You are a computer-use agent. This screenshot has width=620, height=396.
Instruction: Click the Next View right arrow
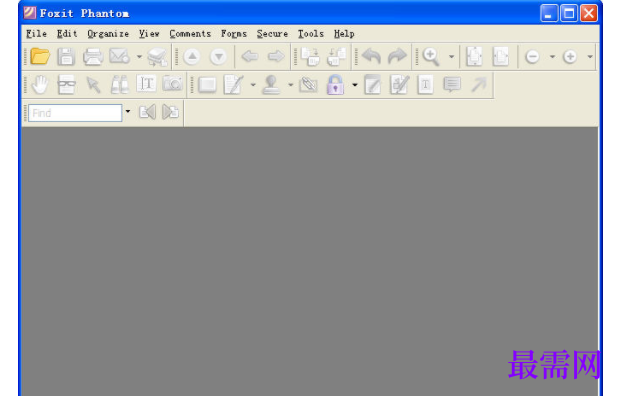(276, 57)
